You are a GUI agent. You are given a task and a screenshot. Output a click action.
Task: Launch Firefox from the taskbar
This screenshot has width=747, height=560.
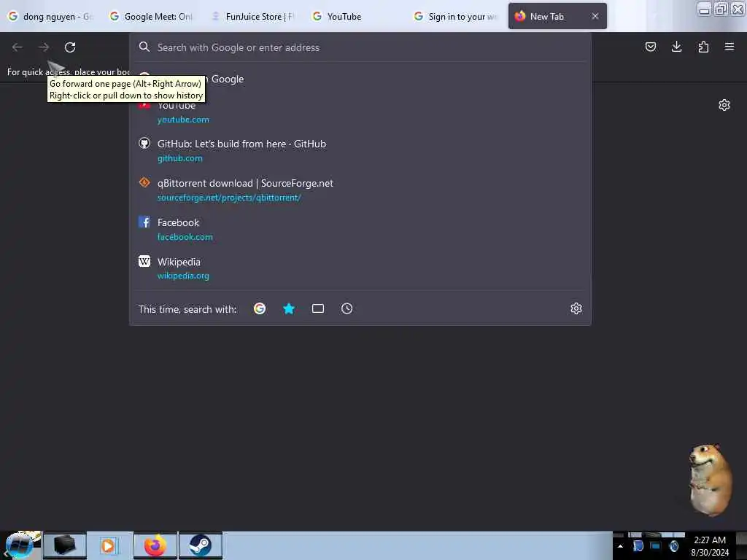[155, 545]
